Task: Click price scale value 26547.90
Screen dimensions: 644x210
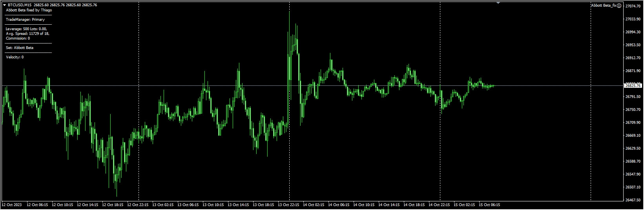Action: pyautogui.click(x=633, y=174)
